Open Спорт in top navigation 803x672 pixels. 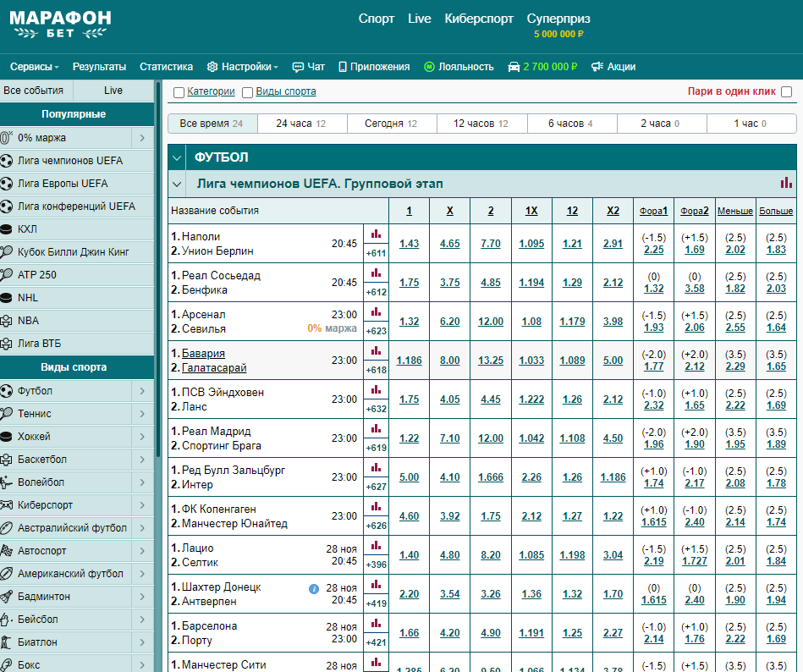(x=377, y=19)
